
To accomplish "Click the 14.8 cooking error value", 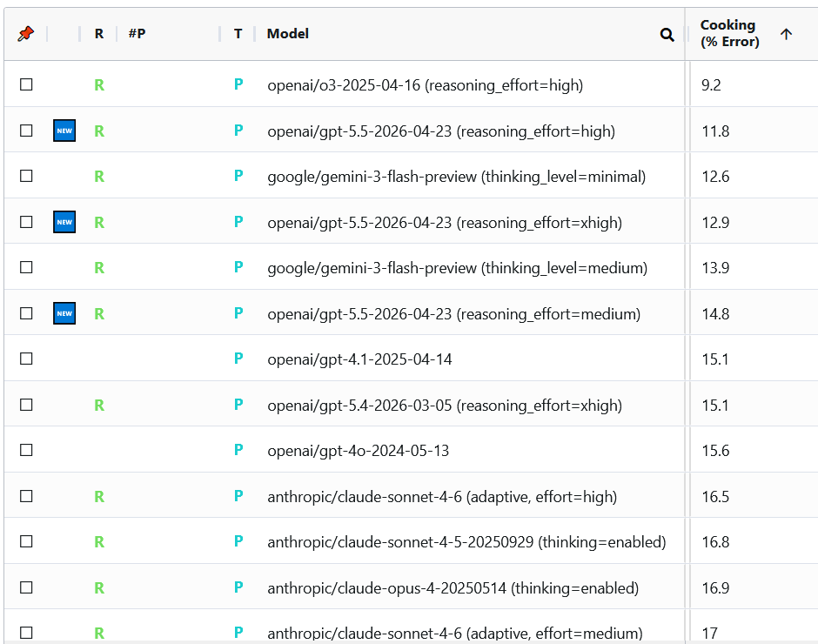I will click(715, 313).
